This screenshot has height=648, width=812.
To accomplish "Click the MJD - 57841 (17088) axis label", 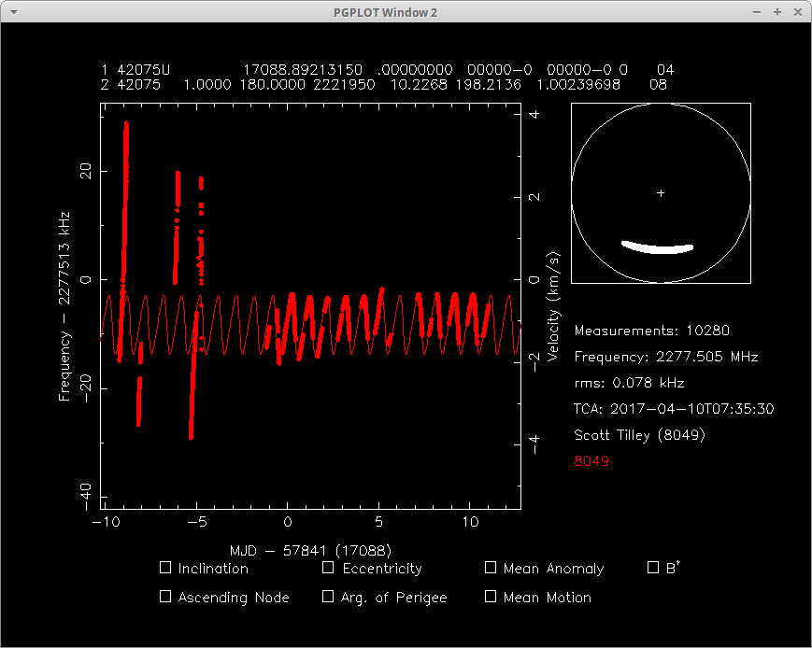I will [x=311, y=551].
